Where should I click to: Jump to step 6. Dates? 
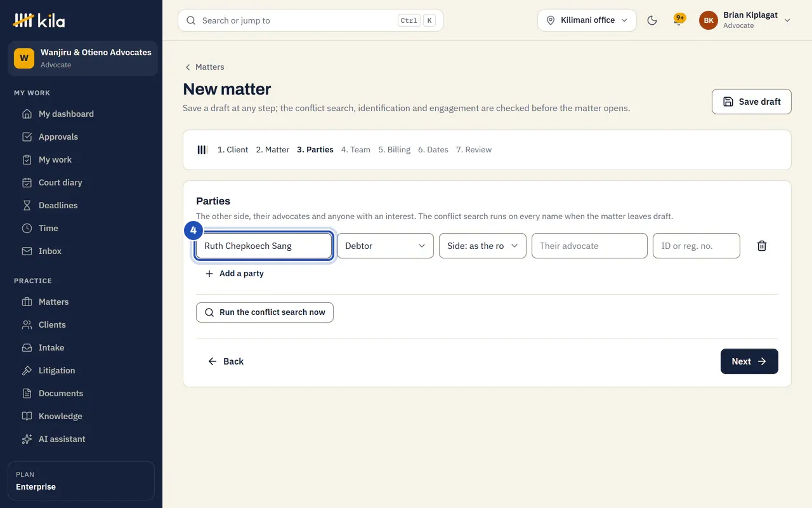click(433, 150)
